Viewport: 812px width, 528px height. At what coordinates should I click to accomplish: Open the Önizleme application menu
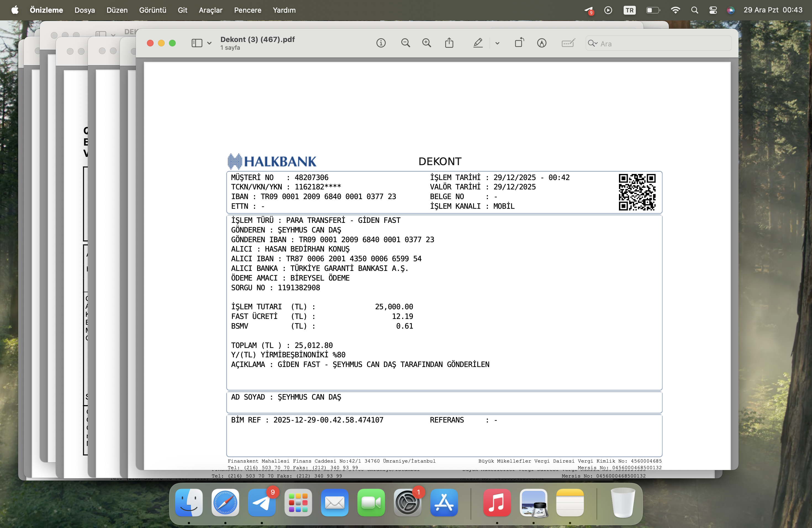pos(46,10)
